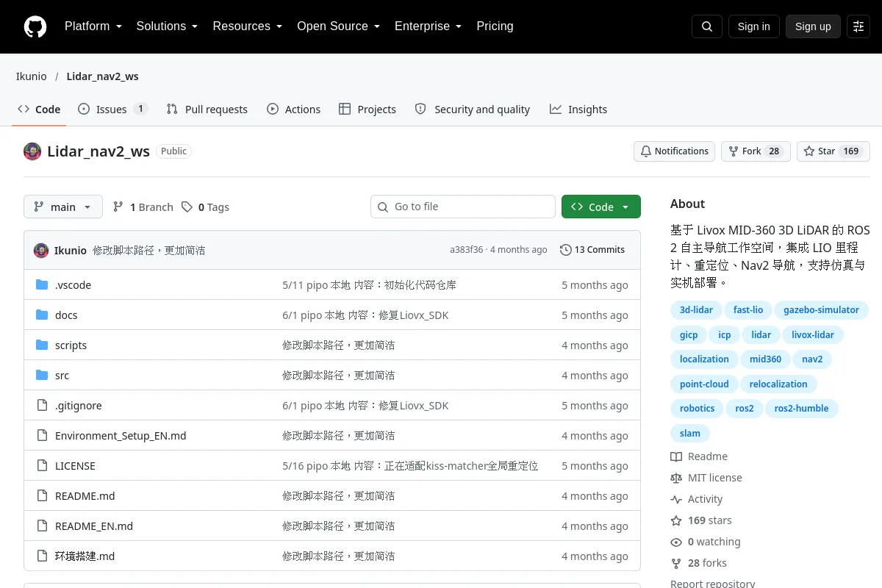Click the Sign up button
This screenshot has height=588, width=882.
pyautogui.click(x=813, y=26)
